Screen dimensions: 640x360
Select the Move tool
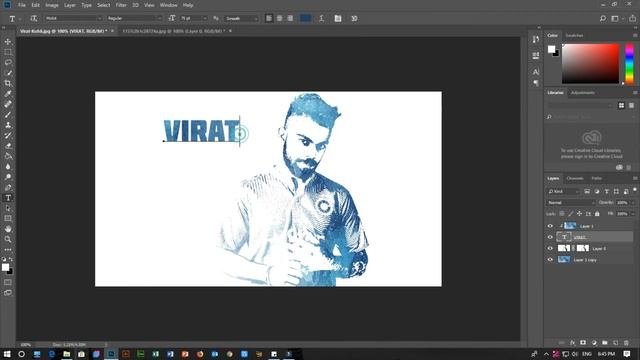tap(8, 42)
